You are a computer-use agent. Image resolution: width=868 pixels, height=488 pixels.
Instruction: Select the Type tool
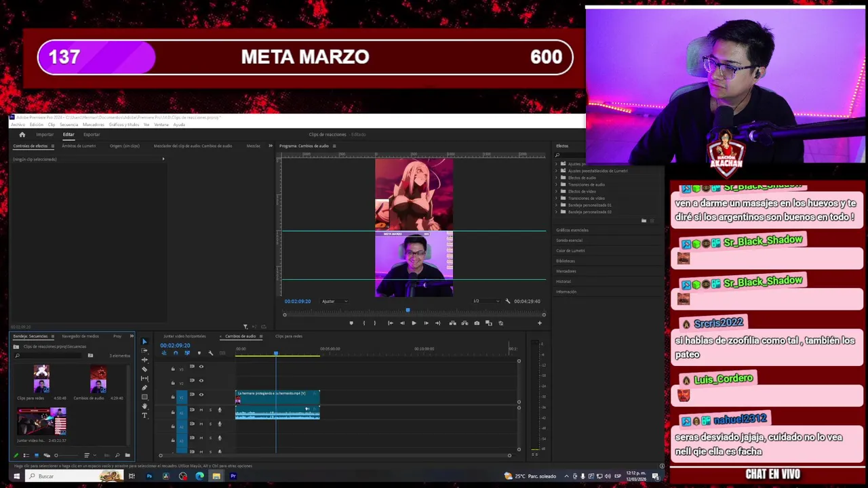point(144,415)
